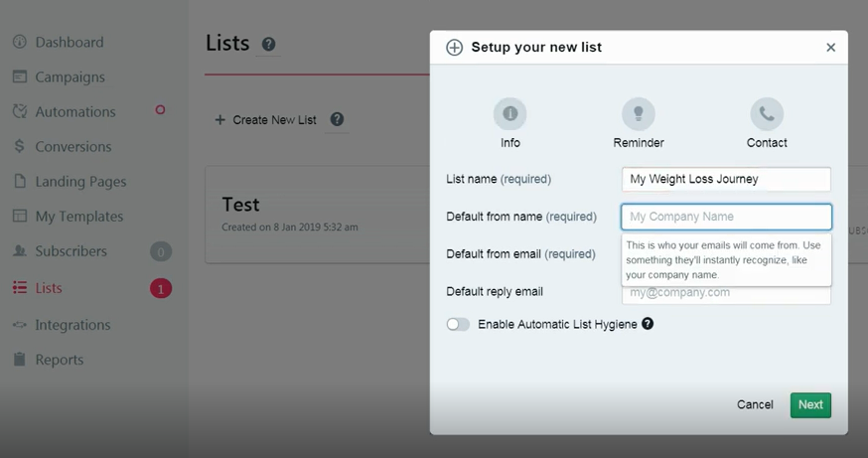Click the green Next button
This screenshot has height=458, width=868.
tap(810, 404)
